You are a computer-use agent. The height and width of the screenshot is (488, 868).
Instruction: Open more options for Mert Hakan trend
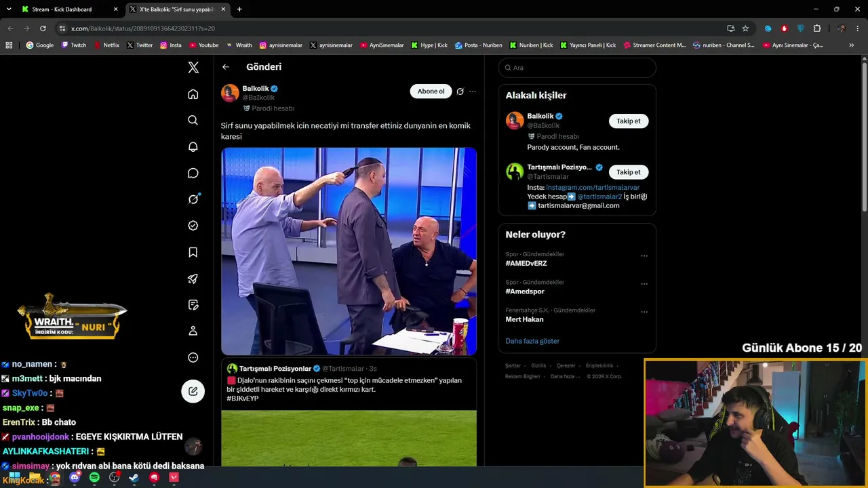tap(644, 312)
